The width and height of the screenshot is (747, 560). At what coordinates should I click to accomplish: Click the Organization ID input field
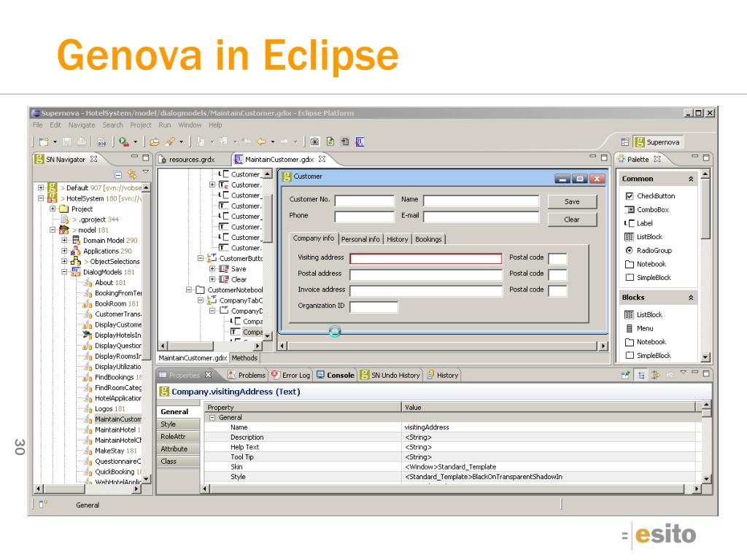point(373,307)
